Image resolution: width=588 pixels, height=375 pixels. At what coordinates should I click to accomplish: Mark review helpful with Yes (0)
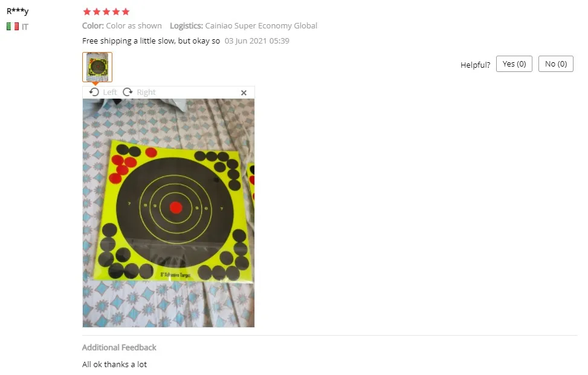514,64
